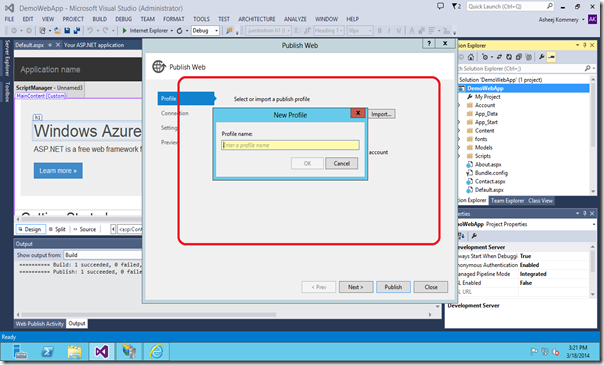Click Collapse All icon in Solution Explorer
Screen dimensions: 604x365
pos(519,57)
